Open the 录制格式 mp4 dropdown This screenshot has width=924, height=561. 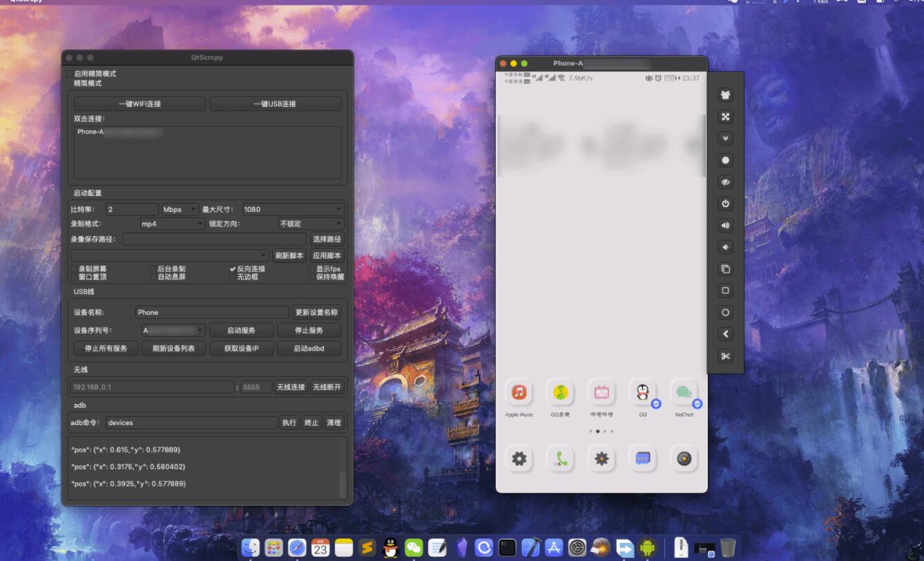click(173, 224)
